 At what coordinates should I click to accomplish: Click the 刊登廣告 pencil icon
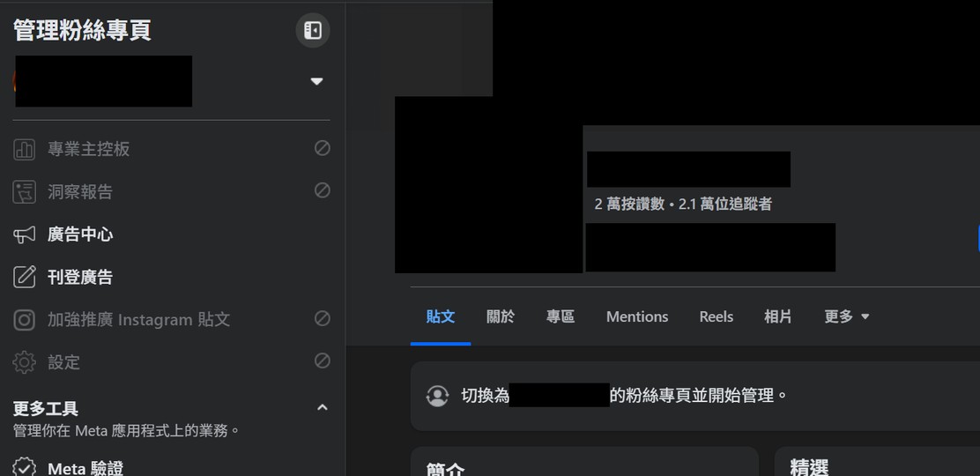click(x=25, y=277)
